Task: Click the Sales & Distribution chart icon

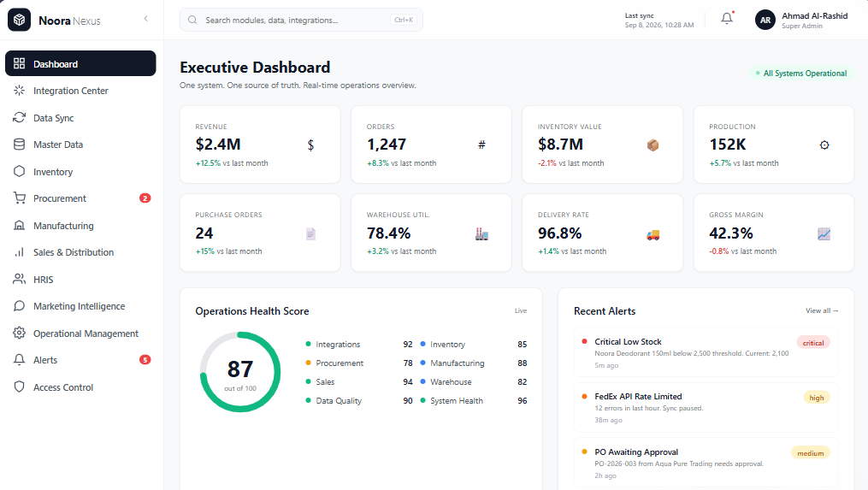Action: pyautogui.click(x=20, y=252)
